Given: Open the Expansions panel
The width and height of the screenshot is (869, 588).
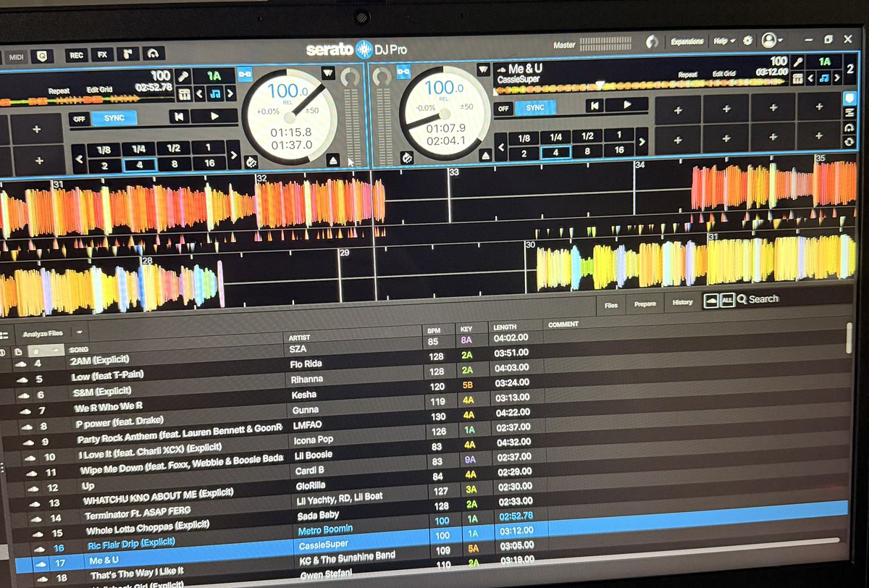Looking at the screenshot, I should pos(689,41).
